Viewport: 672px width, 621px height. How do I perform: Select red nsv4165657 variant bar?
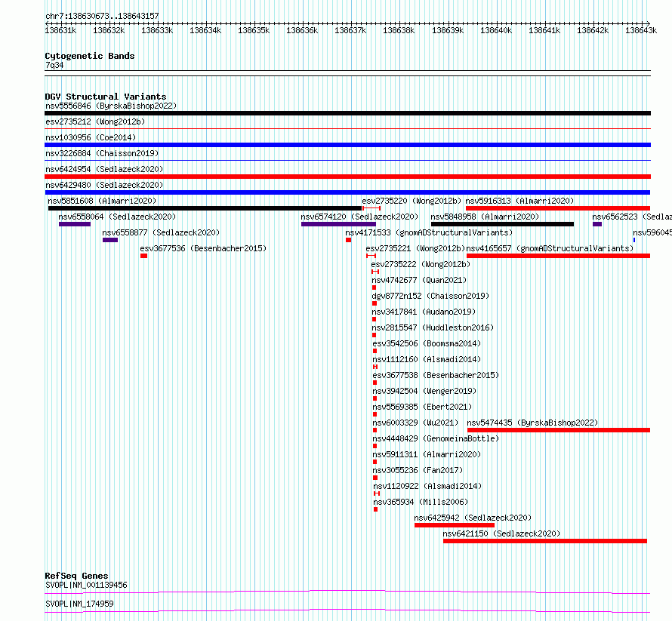pyautogui.click(x=559, y=256)
